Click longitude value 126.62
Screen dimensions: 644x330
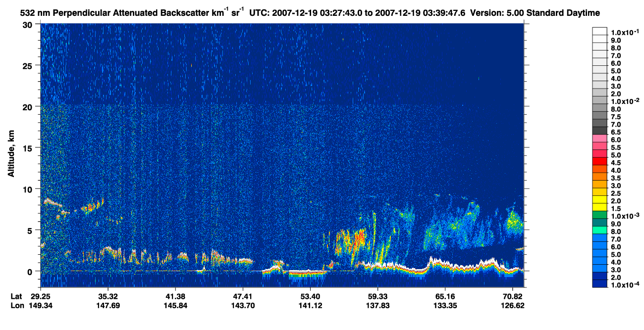coord(512,305)
